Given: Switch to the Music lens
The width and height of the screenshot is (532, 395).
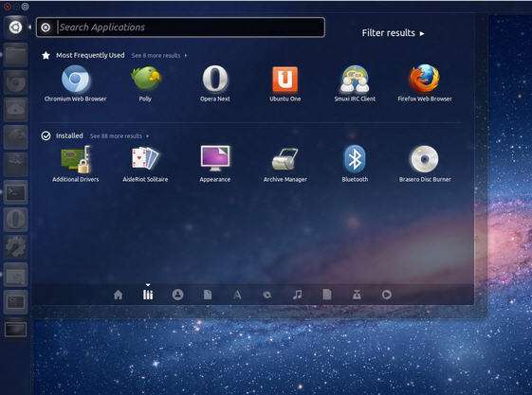Looking at the screenshot, I should click(x=298, y=295).
